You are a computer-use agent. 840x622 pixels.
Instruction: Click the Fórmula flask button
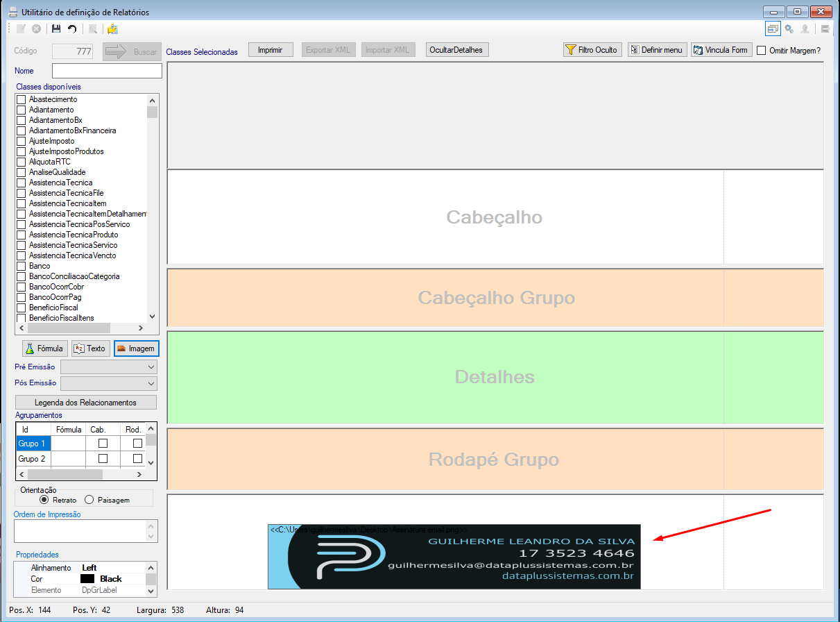[45, 348]
